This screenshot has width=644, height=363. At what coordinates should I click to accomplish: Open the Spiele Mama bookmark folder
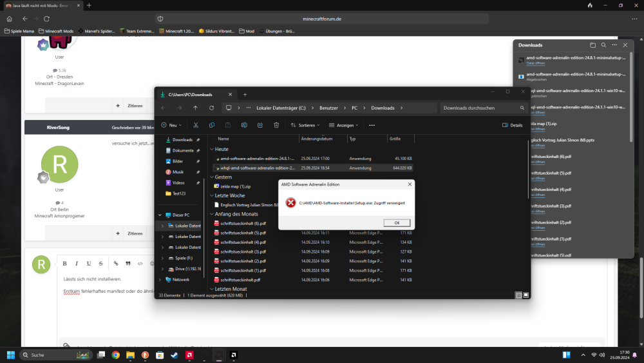click(19, 31)
